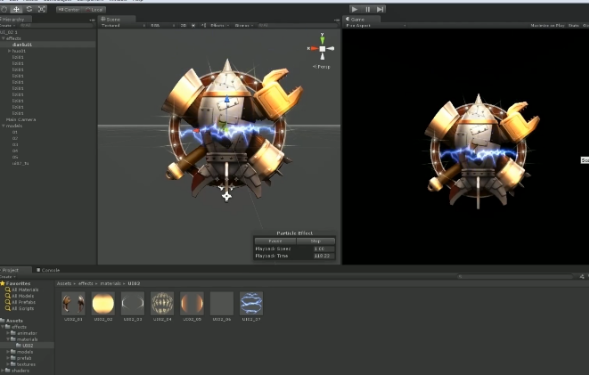
Task: Expand the textures folder
Action: [8, 364]
